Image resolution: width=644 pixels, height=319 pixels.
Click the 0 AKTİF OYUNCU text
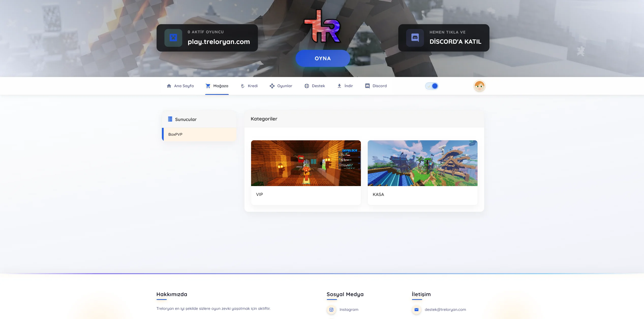(206, 32)
